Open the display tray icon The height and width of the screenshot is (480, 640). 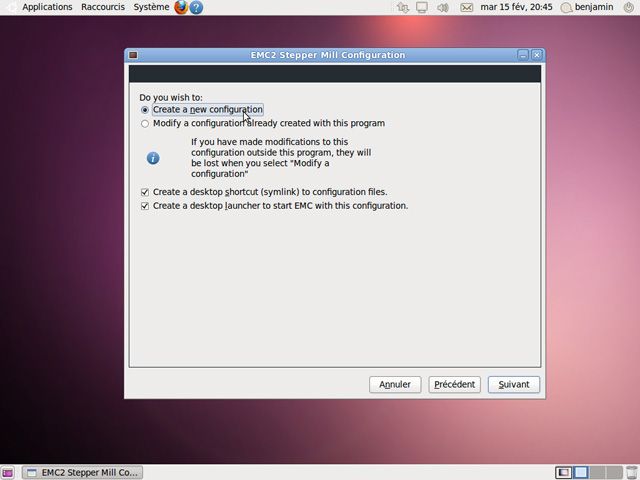(422, 7)
